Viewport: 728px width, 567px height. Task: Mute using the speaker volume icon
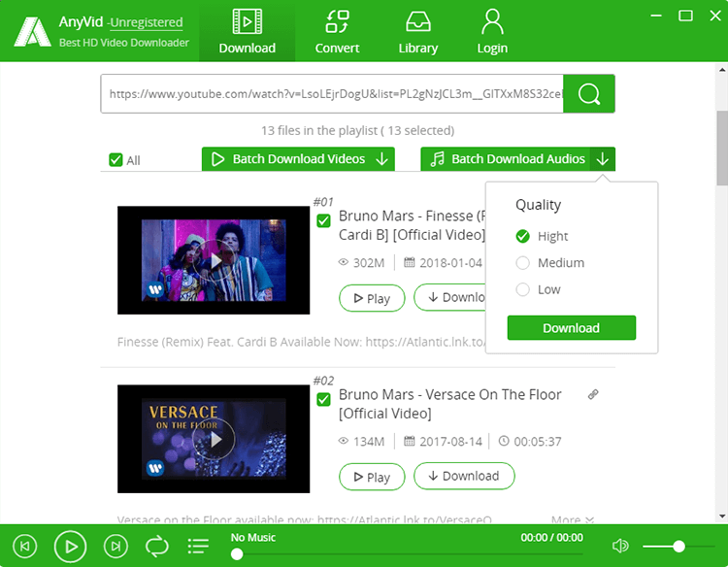pyautogui.click(x=620, y=546)
